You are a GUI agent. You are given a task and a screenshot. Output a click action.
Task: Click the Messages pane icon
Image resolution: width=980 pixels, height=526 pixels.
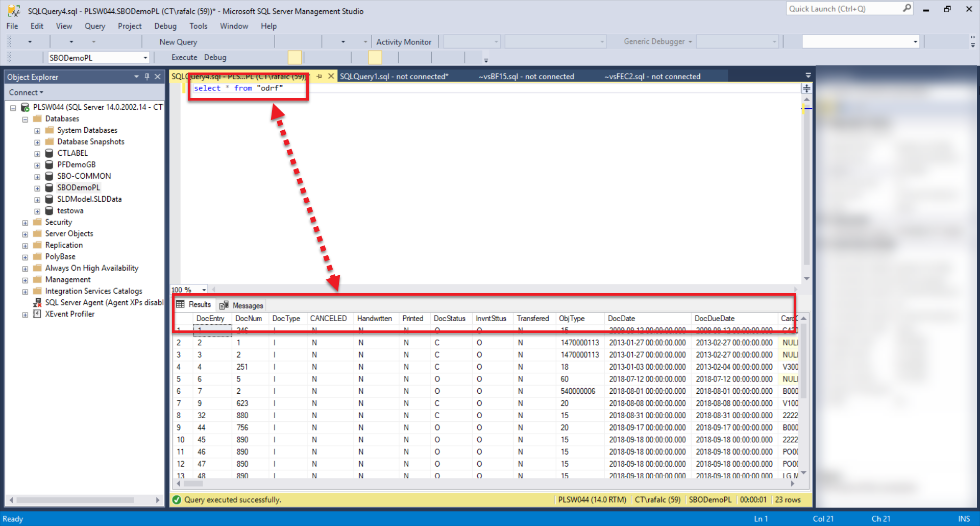coord(224,305)
